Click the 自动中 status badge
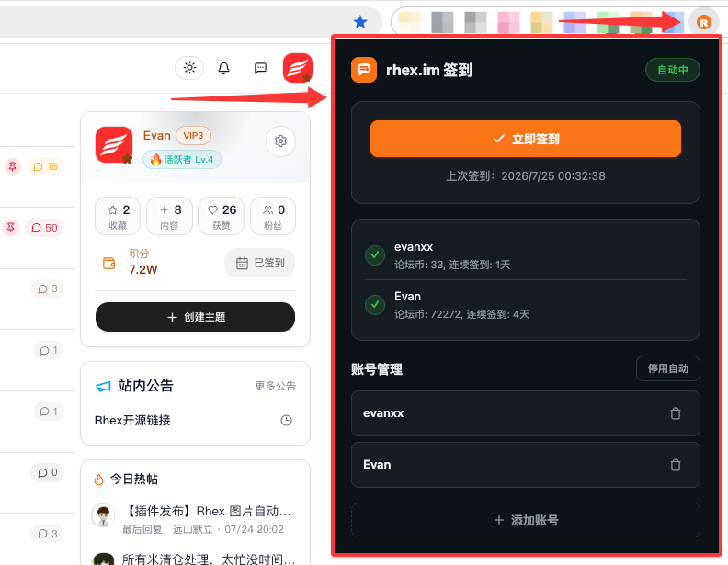 673,70
